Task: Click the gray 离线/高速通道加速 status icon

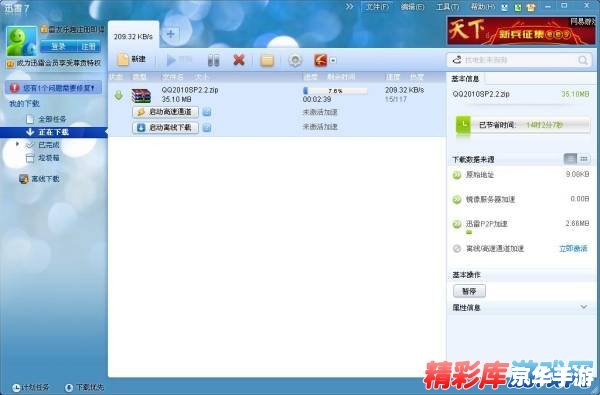Action: point(457,249)
